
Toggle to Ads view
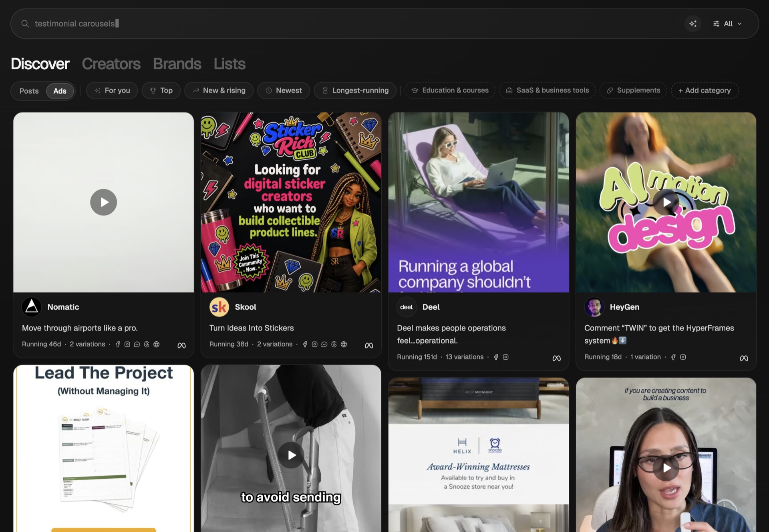pos(60,91)
